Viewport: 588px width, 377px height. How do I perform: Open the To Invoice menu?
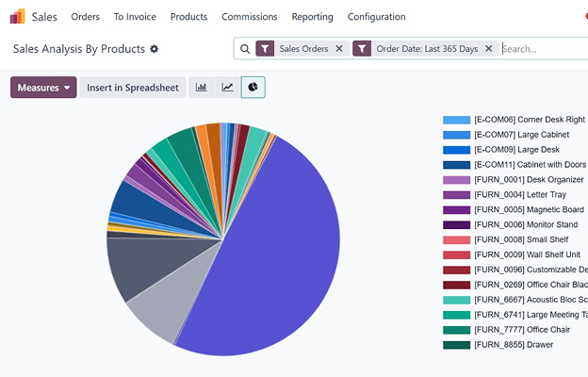point(135,17)
